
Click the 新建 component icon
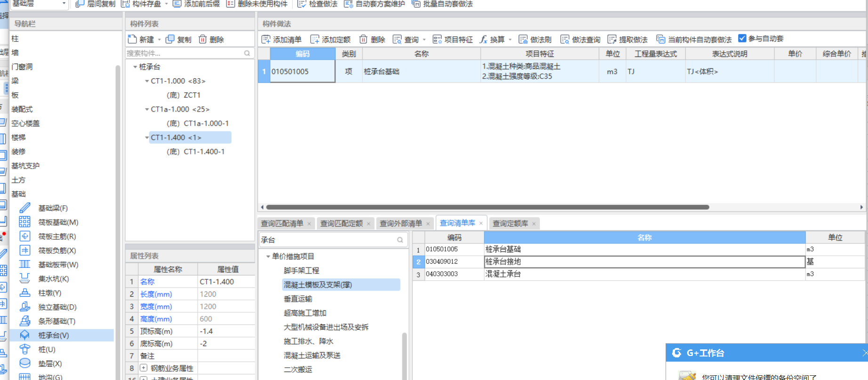132,39
